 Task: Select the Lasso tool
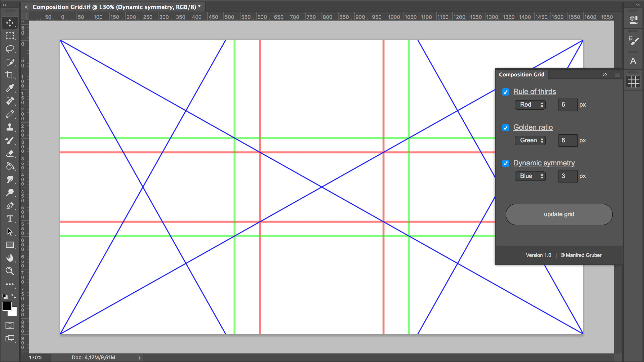tap(10, 49)
